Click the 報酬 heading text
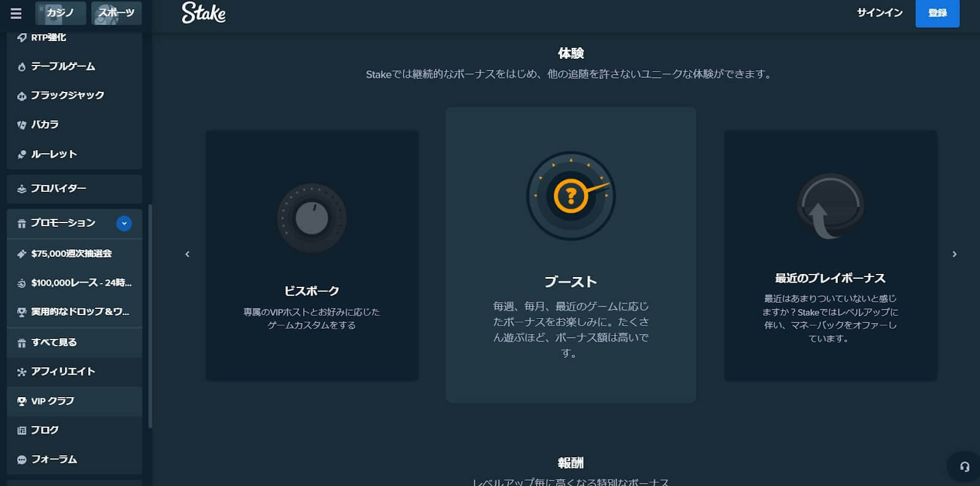Screen dimensions: 980x486 point(571,463)
